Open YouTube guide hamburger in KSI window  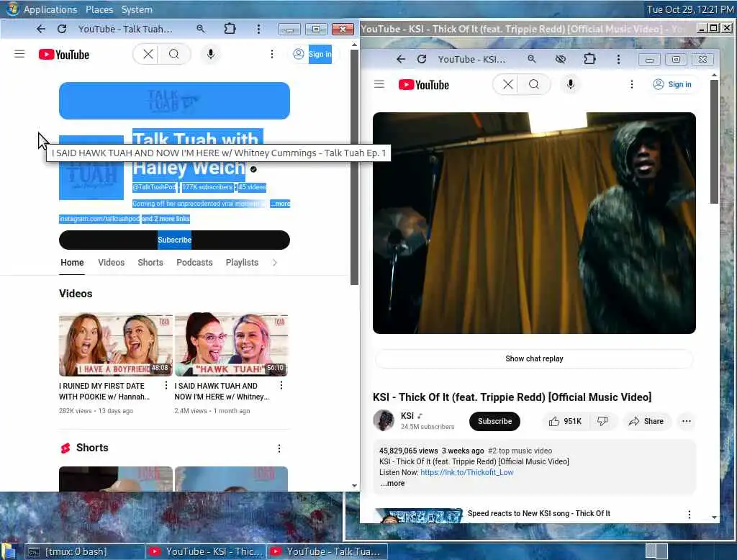[x=379, y=84]
